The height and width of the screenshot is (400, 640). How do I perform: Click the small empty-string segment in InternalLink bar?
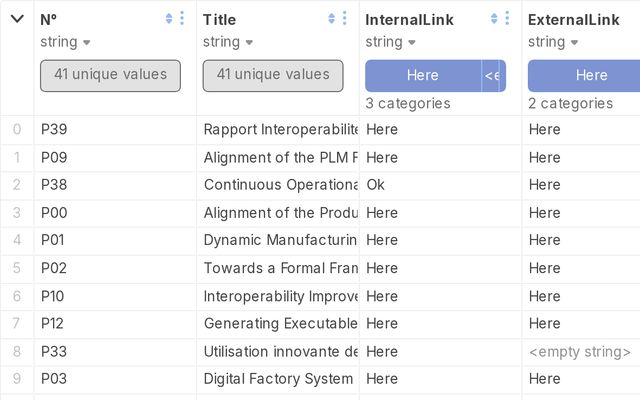pyautogui.click(x=491, y=76)
